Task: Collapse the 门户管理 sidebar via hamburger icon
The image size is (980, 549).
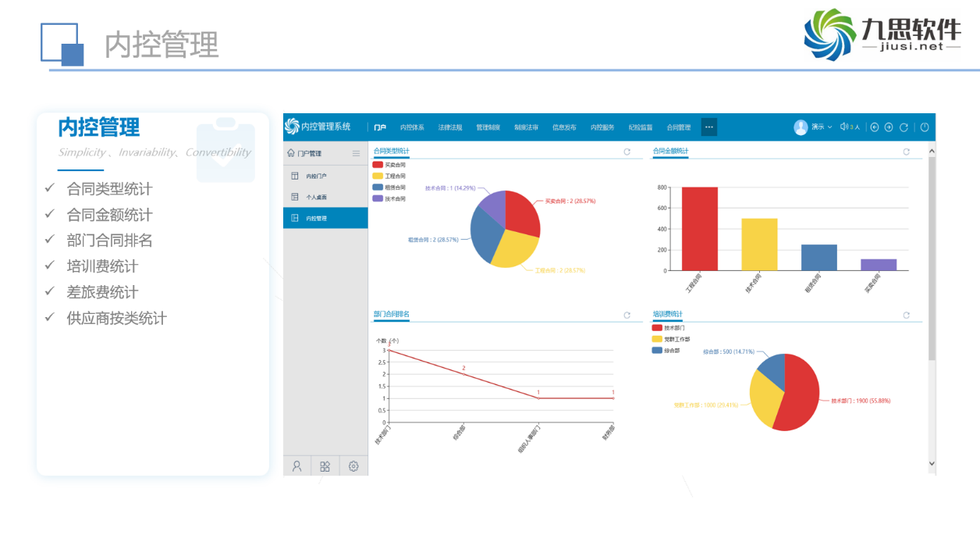Action: point(357,154)
